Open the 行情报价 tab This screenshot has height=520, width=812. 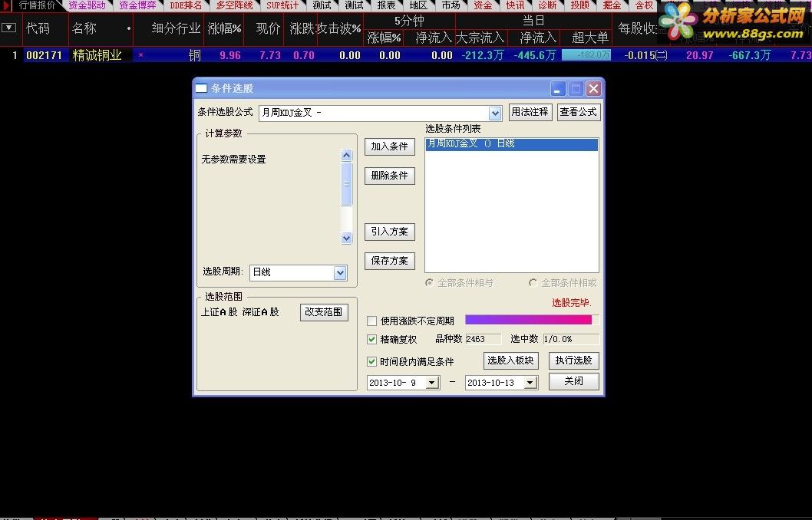click(x=36, y=5)
